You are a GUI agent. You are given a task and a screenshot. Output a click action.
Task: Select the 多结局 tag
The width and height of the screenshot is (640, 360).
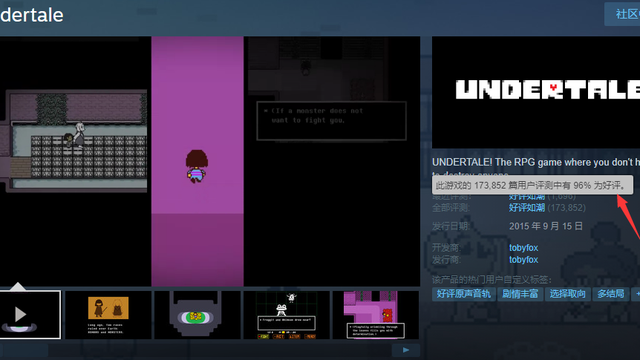611,294
